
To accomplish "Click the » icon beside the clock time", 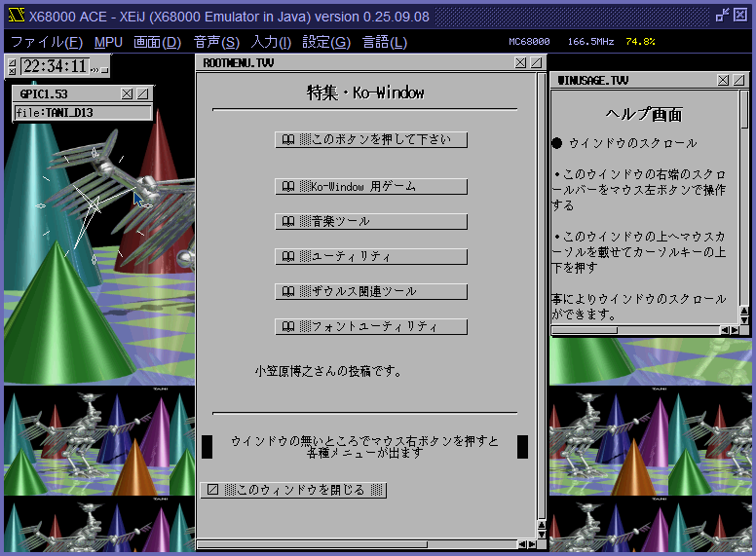I will pos(94,70).
